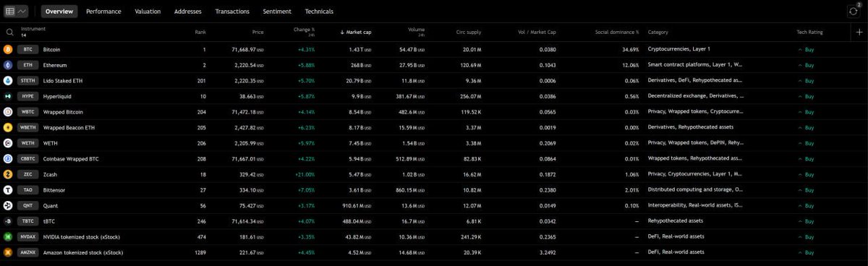Click the Wrapped Bitcoin logo
868x266 pixels.
pyautogui.click(x=8, y=112)
